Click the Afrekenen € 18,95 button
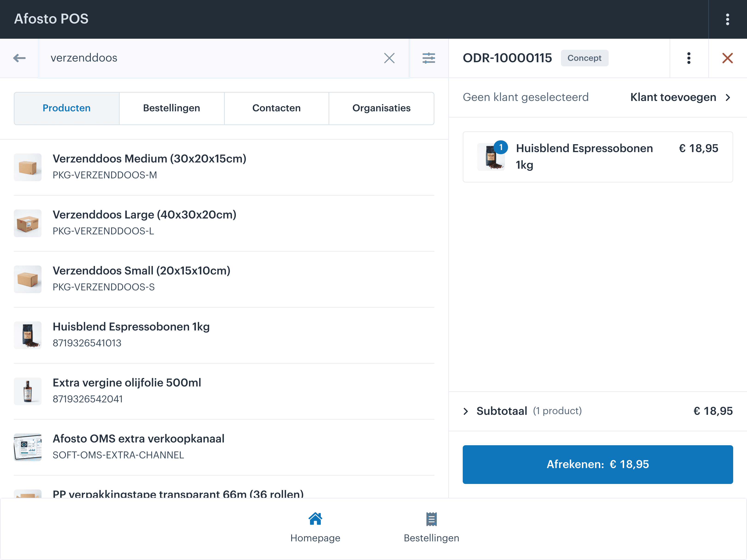This screenshot has width=747, height=560. [597, 464]
